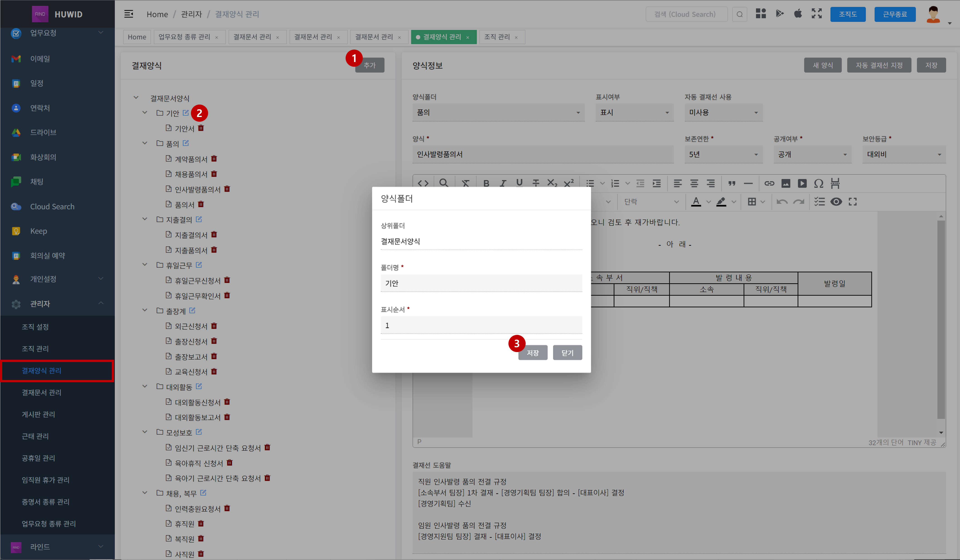The image size is (960, 560).
Task: Click the fullscreen icon in top header
Action: point(816,14)
